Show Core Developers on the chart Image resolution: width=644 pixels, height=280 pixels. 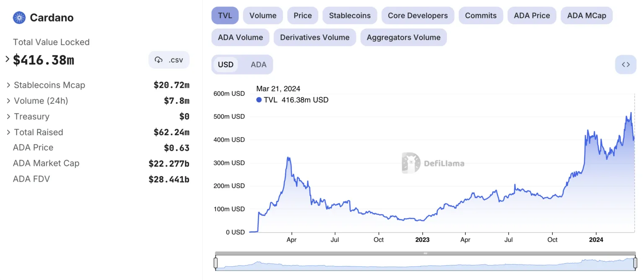click(418, 15)
